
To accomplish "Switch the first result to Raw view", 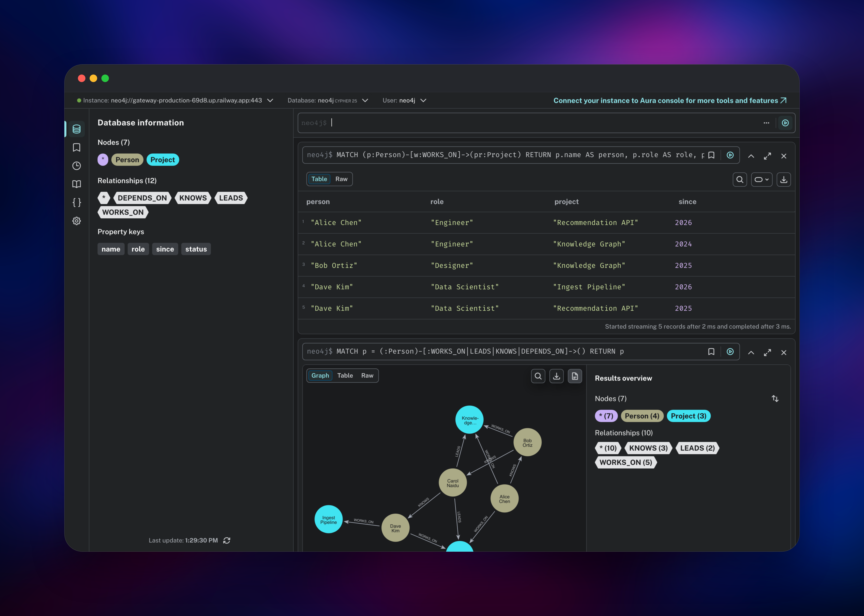I will (x=341, y=179).
